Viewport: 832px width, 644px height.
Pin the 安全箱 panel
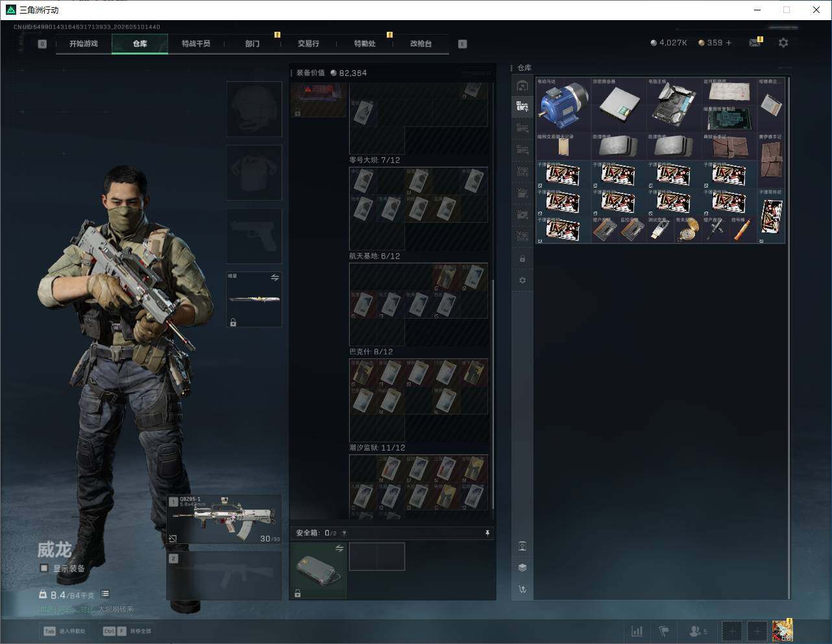(x=487, y=533)
